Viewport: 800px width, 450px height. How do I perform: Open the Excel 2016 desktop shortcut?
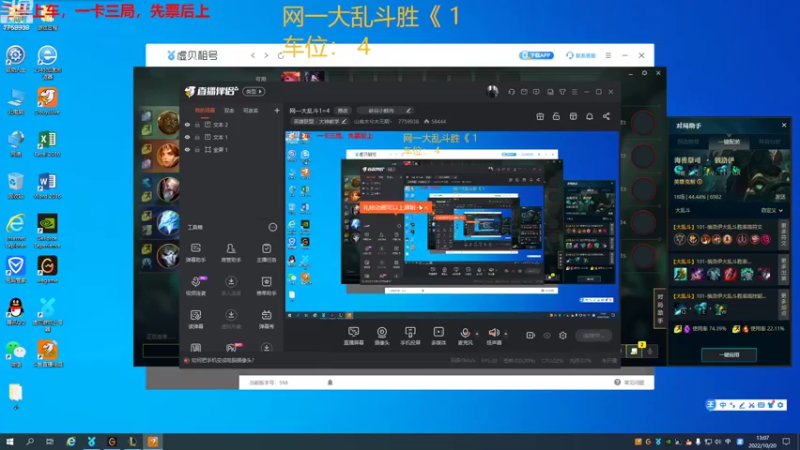[x=47, y=143]
